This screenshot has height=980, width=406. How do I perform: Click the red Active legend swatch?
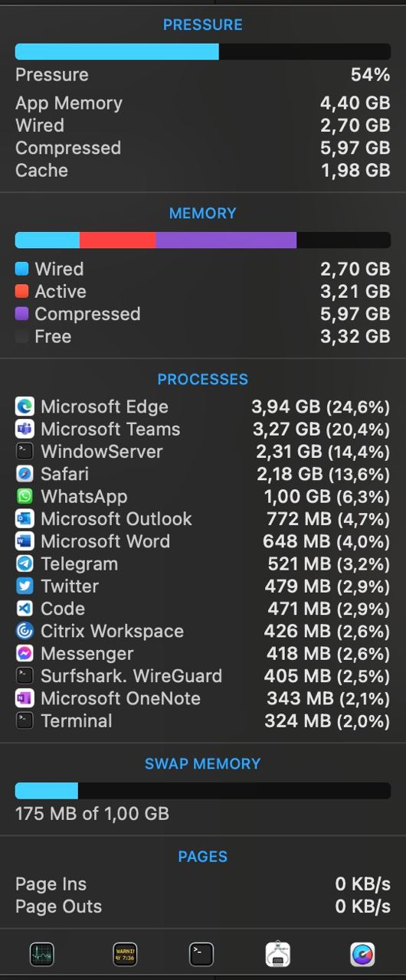(x=21, y=291)
